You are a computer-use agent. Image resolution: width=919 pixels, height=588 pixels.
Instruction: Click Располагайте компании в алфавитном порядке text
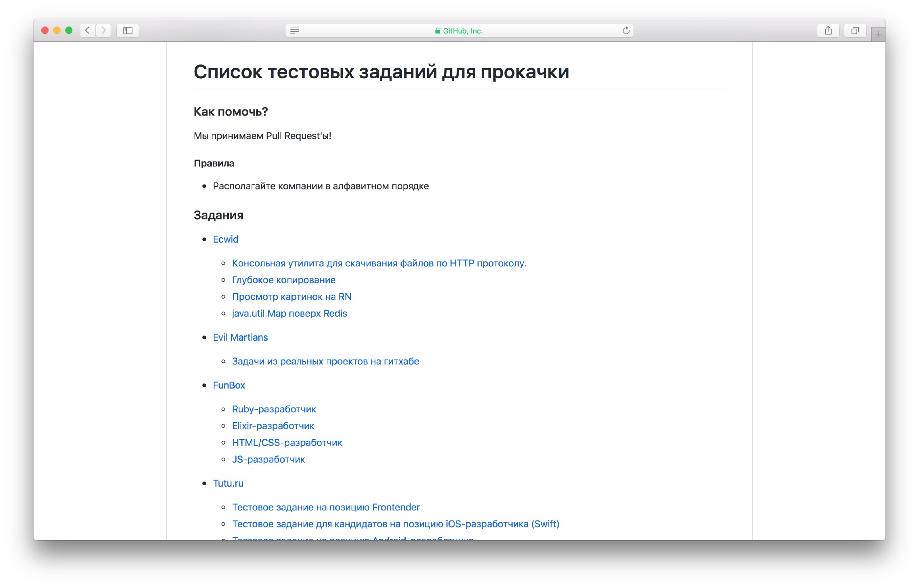pyautogui.click(x=321, y=186)
